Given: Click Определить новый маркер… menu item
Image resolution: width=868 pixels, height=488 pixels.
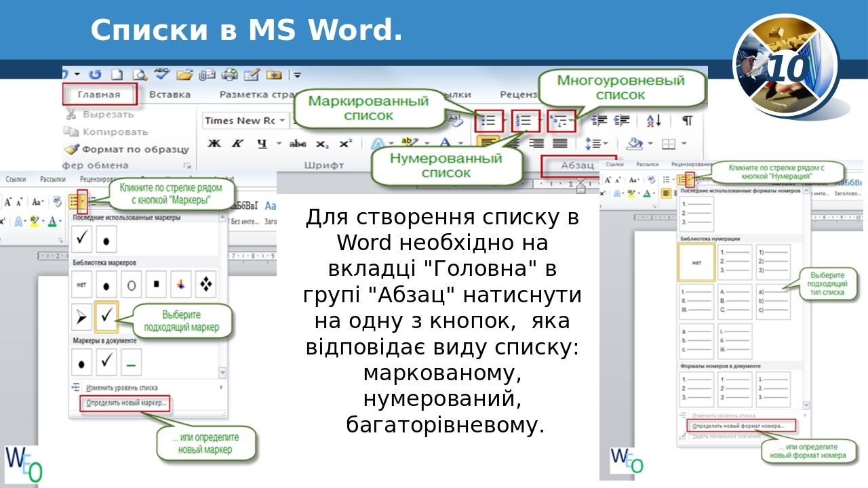Looking at the screenshot, I should click(x=125, y=403).
